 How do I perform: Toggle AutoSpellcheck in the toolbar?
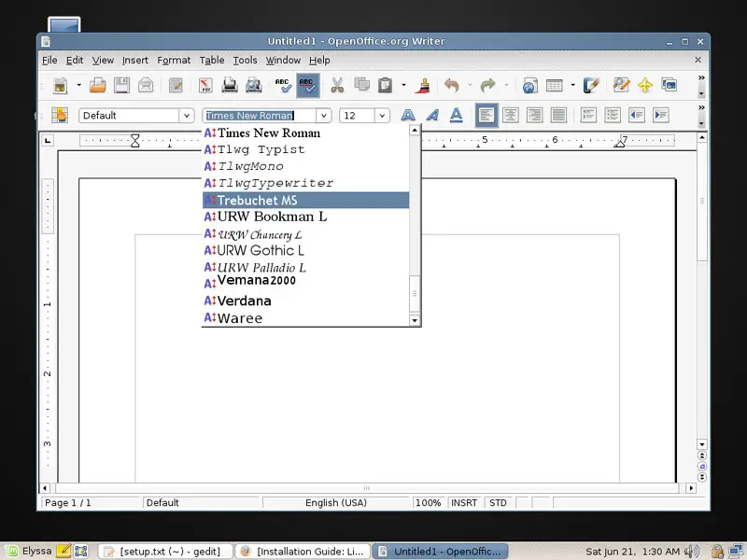[x=308, y=86]
